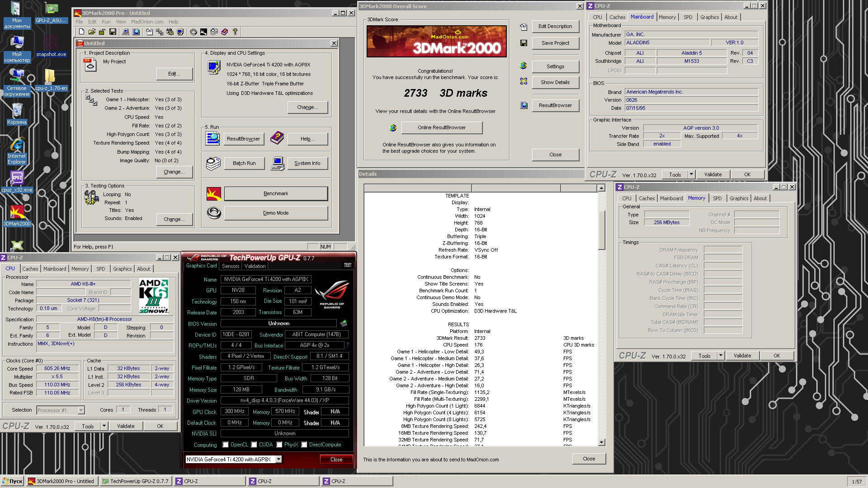Click TechPowerUp GPU-Z taskbar button
The image size is (868, 488).
tap(136, 481)
